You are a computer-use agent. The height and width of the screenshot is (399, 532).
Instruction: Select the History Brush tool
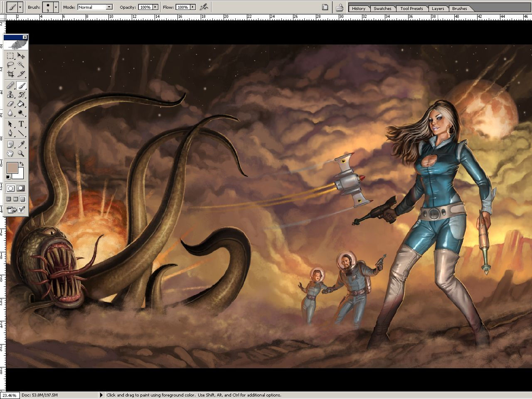21,95
